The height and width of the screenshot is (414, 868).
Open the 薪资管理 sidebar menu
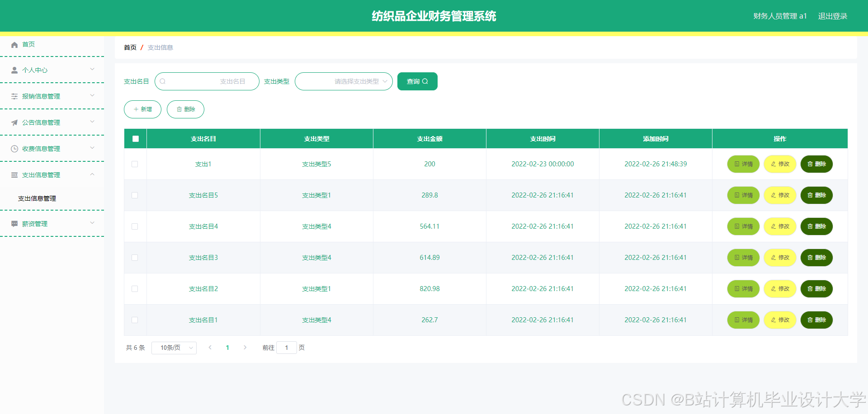[52, 224]
